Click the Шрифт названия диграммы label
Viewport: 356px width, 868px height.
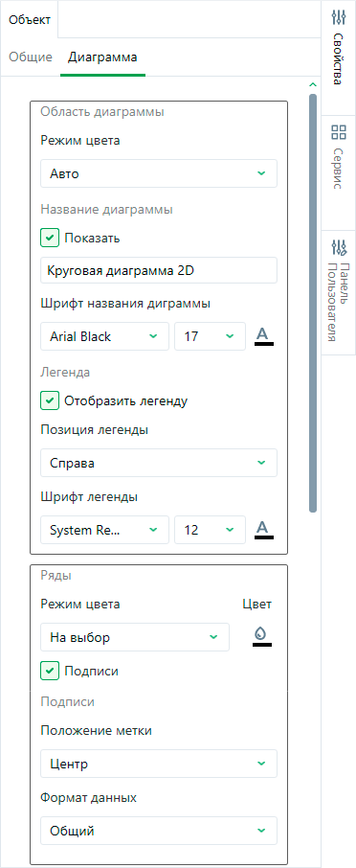[x=125, y=304]
